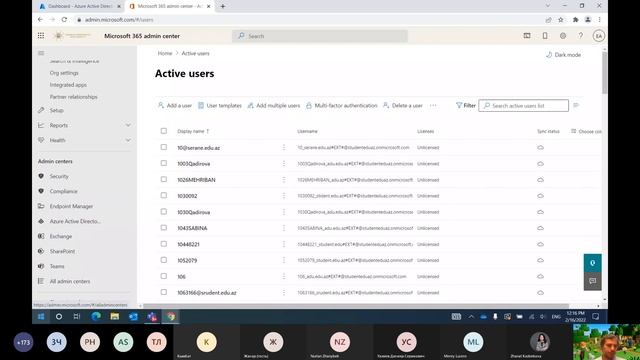
Task: Open the feedback chat button
Action: (x=592, y=281)
